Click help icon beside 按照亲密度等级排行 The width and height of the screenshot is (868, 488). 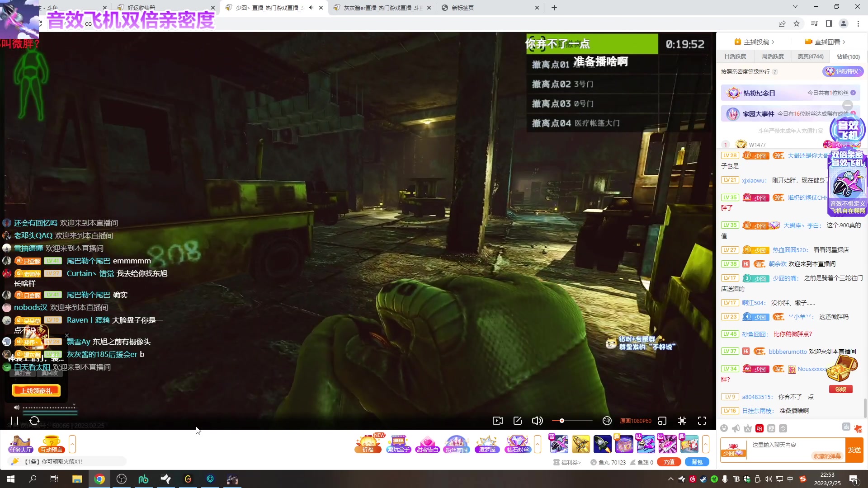[775, 72]
